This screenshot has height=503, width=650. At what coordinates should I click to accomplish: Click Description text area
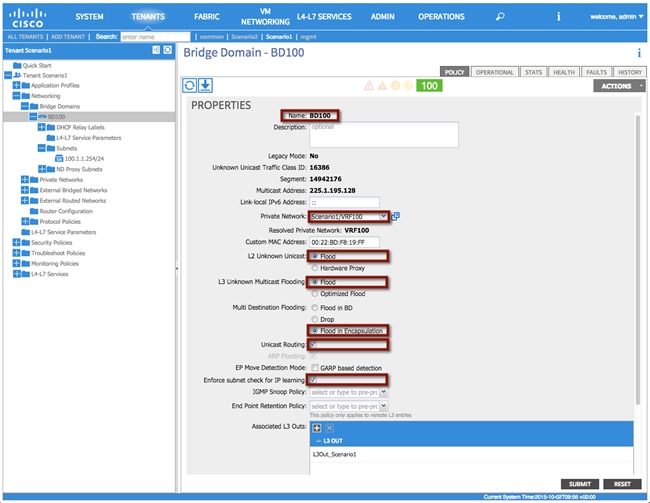(384, 134)
